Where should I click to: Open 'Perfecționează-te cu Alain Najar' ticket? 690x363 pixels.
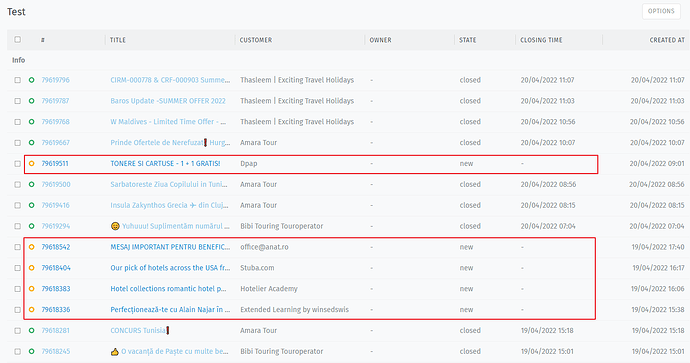pos(170,310)
